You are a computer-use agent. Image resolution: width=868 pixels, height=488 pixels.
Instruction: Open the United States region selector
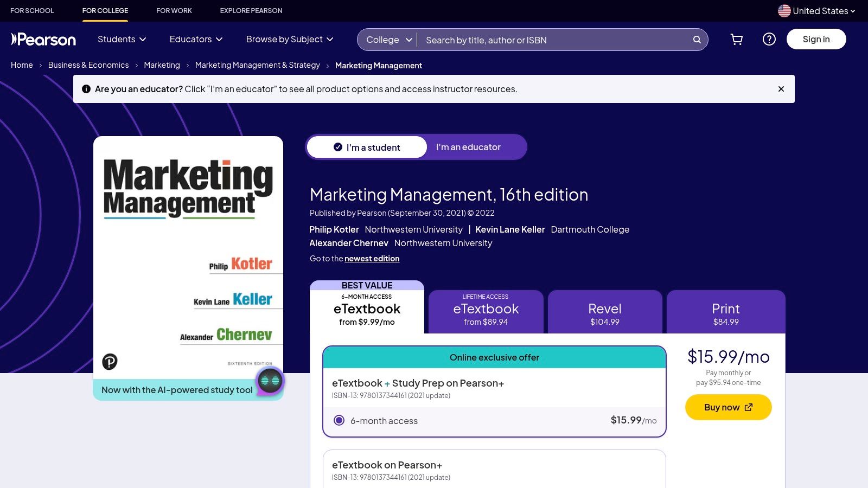click(816, 11)
